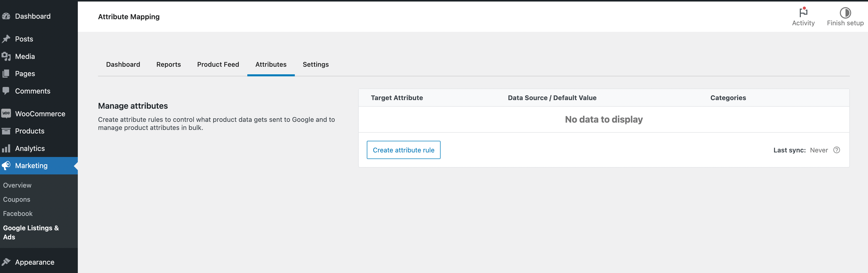The image size is (868, 273).
Task: Open Analytics via the bar chart icon
Action: [x=6, y=148]
